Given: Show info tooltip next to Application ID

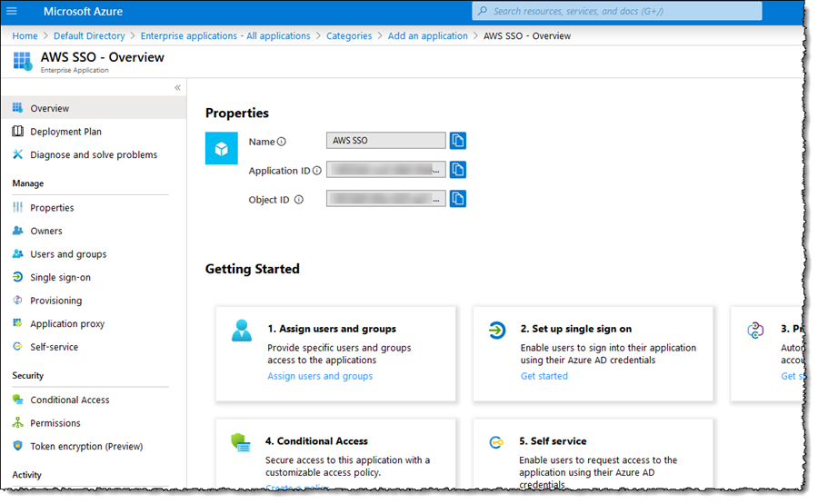Looking at the screenshot, I should tap(316, 171).
